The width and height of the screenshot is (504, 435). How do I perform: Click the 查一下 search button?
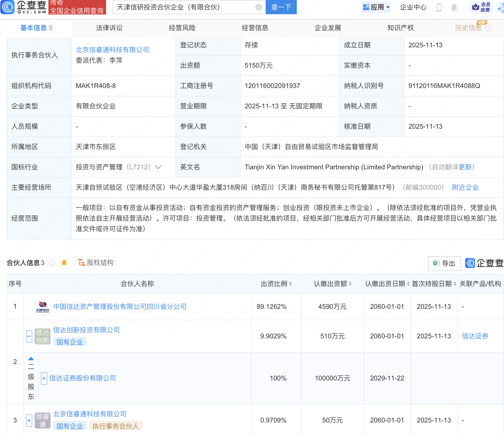(x=281, y=7)
